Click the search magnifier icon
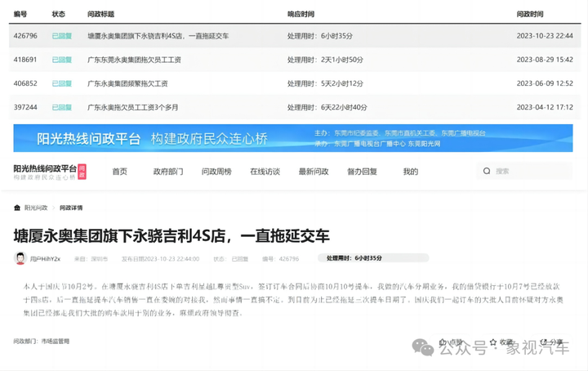Viewport: 588px width, 371px height. [x=487, y=171]
